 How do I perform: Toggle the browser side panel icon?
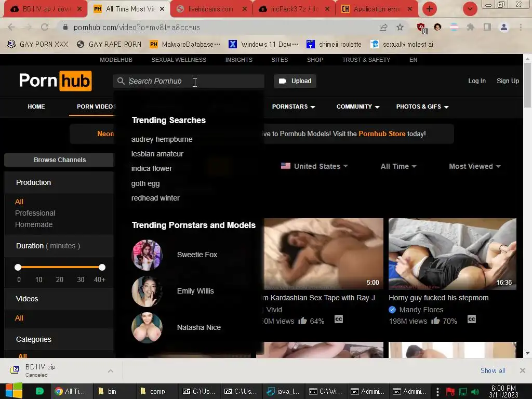[487, 27]
